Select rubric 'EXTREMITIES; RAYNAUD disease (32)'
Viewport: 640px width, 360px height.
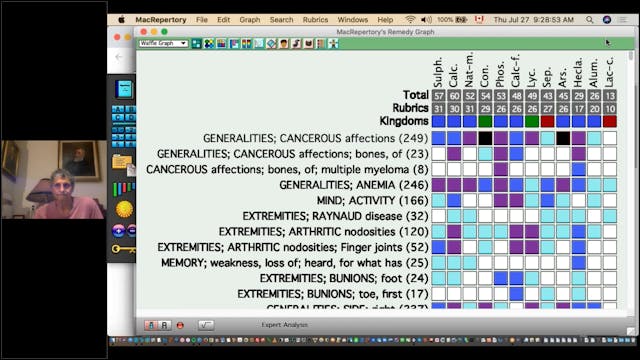click(336, 216)
